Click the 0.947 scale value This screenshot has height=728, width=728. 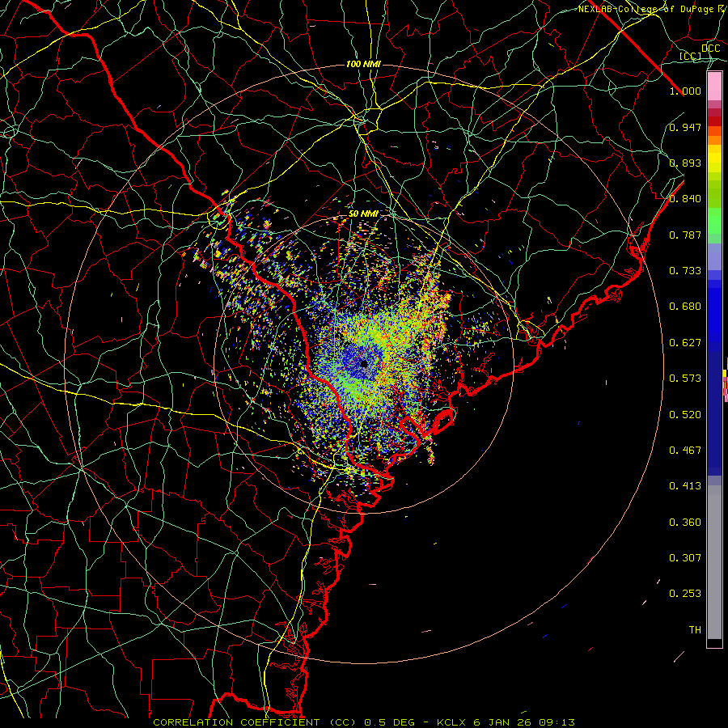click(685, 127)
